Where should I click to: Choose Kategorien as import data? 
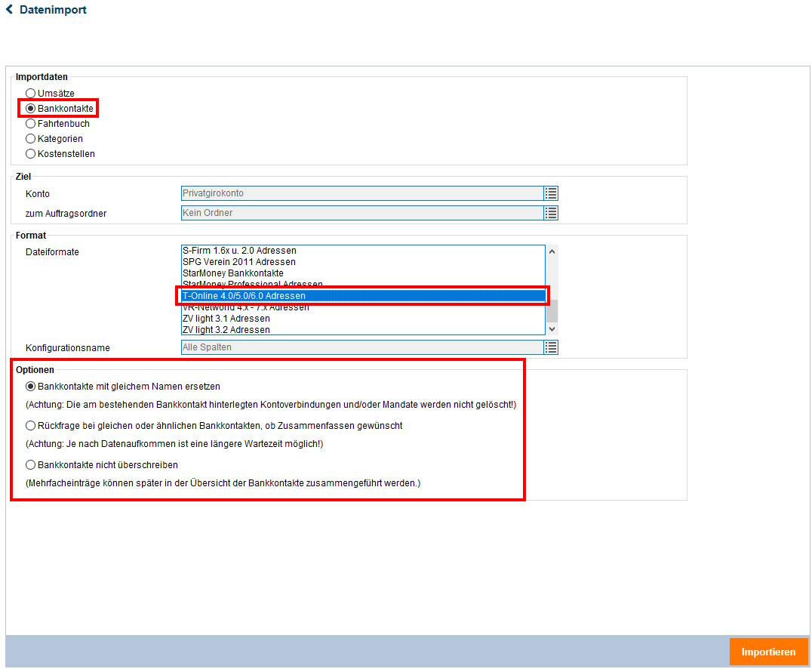pyautogui.click(x=31, y=139)
